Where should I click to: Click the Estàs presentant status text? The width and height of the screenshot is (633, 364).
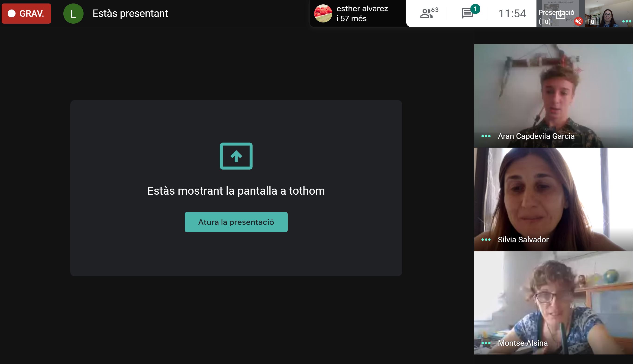130,13
